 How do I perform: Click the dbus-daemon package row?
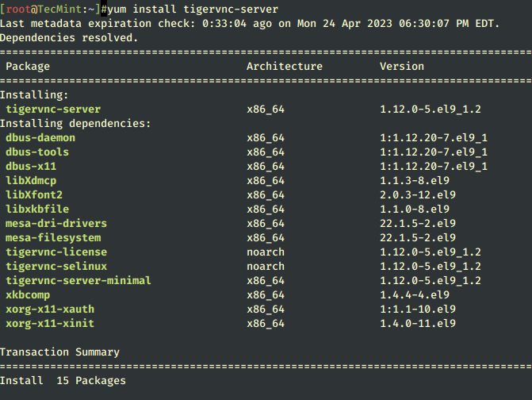tap(247, 138)
